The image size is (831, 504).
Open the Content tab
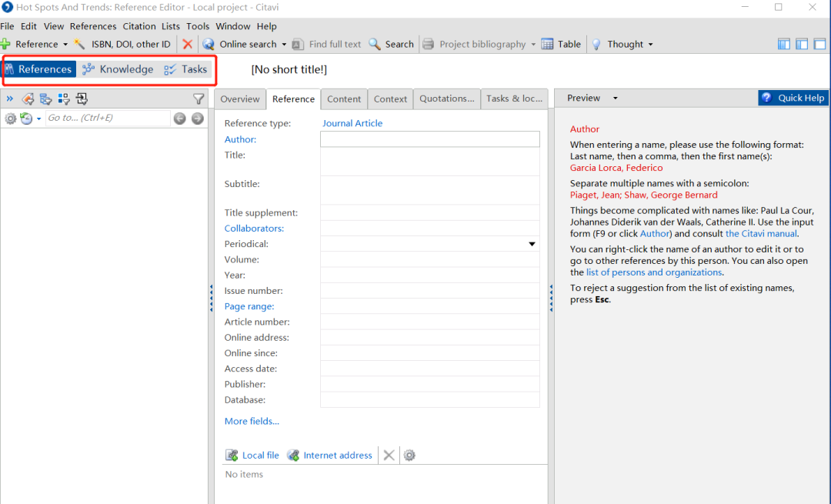click(x=344, y=98)
